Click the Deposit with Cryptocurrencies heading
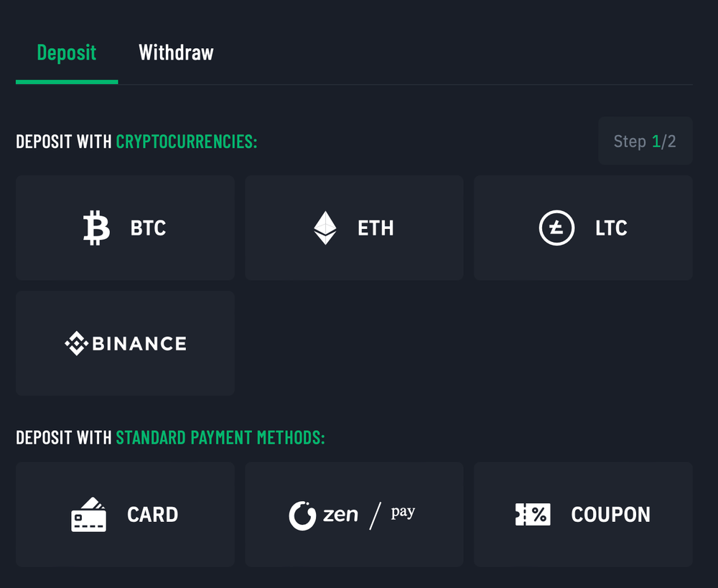 [x=136, y=141]
